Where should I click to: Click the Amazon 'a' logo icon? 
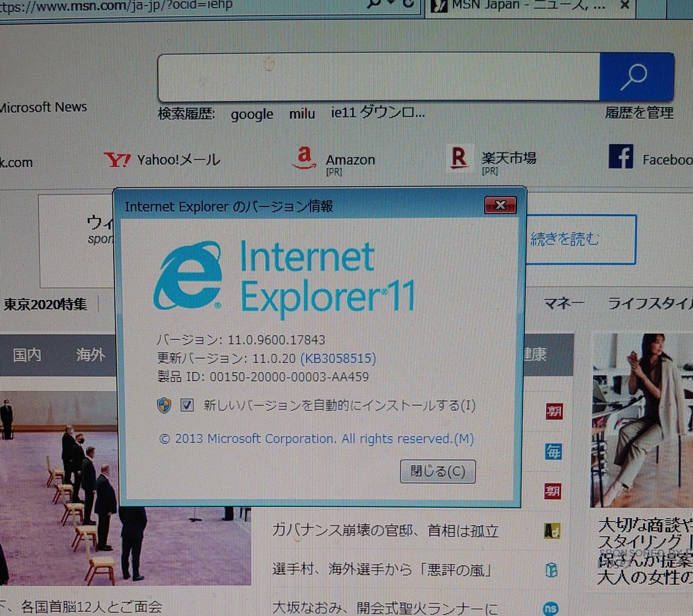tap(304, 158)
